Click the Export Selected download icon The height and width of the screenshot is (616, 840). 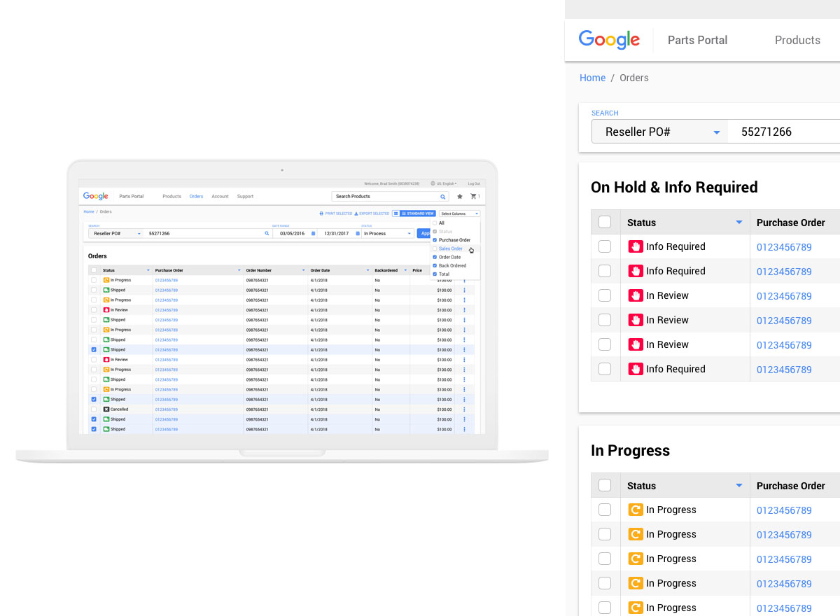[356, 213]
